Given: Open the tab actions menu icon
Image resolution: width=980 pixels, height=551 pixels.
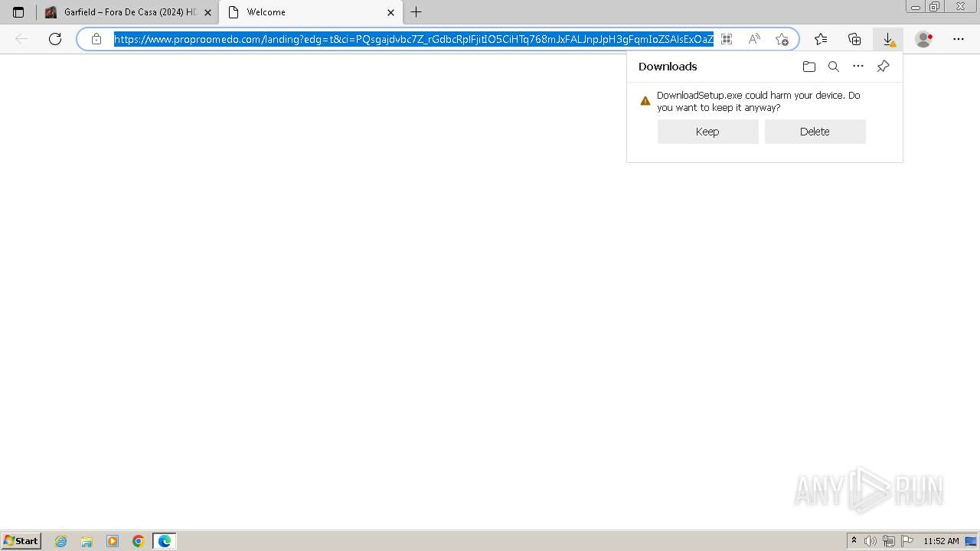Looking at the screenshot, I should (x=18, y=12).
